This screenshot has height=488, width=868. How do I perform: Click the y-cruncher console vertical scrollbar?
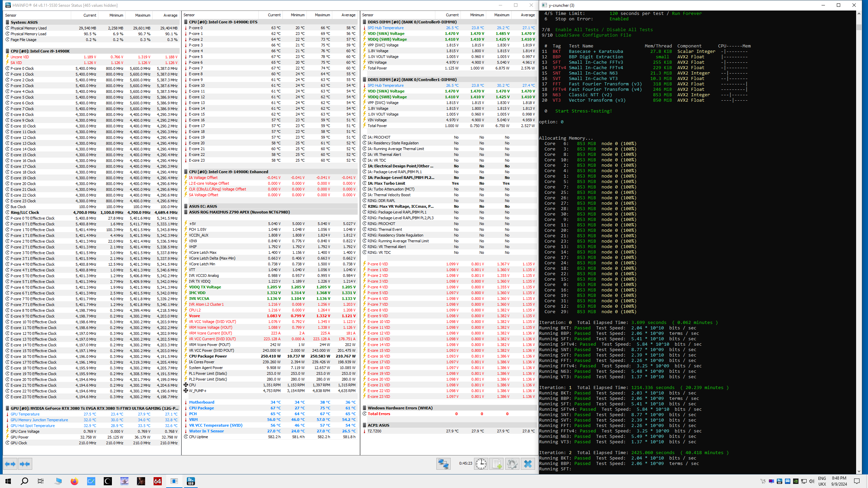pyautogui.click(x=859, y=242)
